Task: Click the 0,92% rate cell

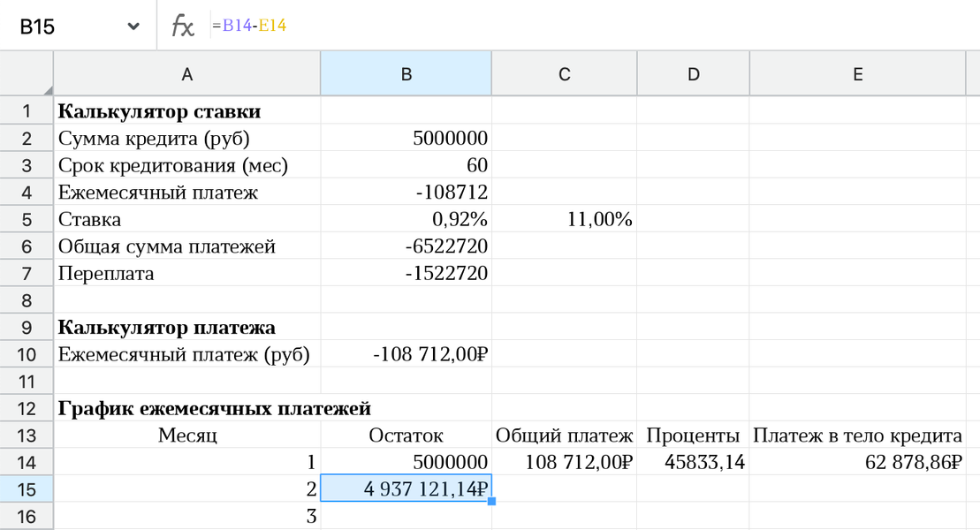Action: (x=406, y=219)
